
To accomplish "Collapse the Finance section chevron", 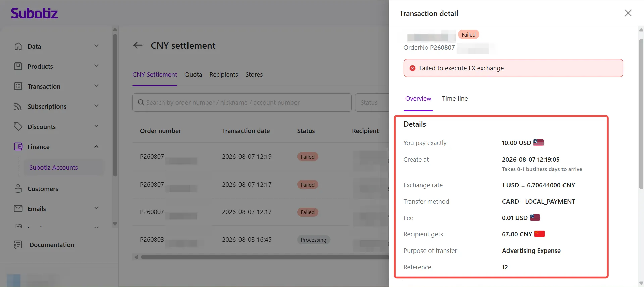I will [96, 147].
